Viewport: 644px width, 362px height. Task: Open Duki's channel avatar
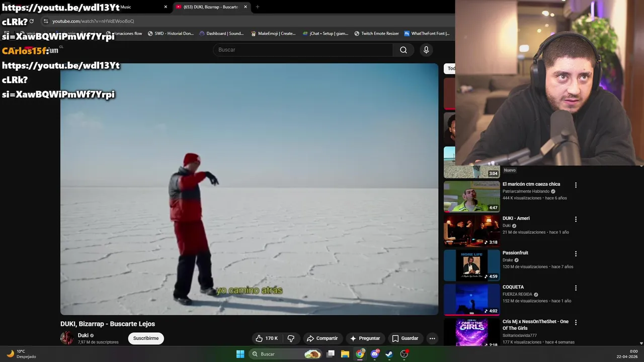coord(67,338)
